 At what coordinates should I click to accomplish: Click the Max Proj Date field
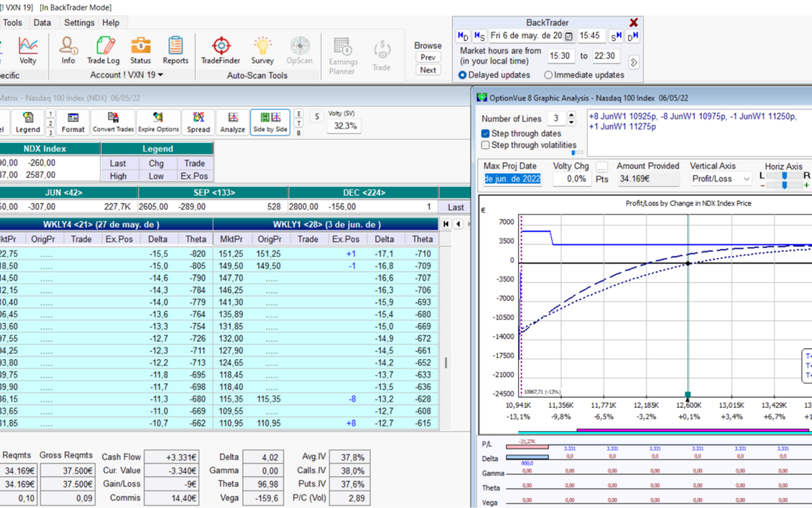(x=512, y=179)
